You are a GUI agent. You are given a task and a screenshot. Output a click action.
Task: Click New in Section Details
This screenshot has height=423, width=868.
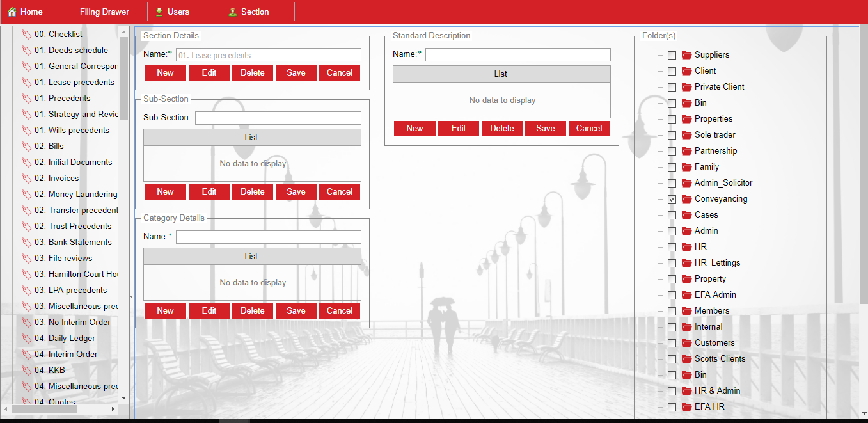pos(165,73)
